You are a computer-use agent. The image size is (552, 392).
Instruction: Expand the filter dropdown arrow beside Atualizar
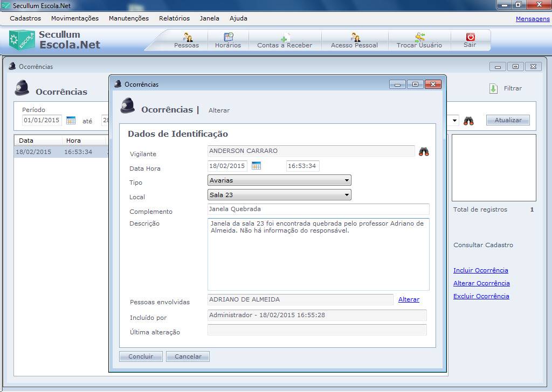[x=454, y=121]
